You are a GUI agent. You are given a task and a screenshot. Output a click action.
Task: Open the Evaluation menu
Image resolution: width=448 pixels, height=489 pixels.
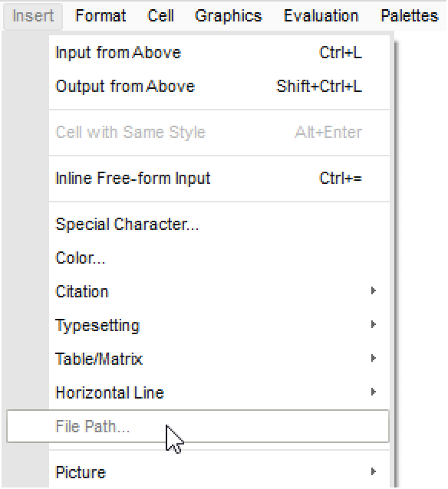click(321, 16)
